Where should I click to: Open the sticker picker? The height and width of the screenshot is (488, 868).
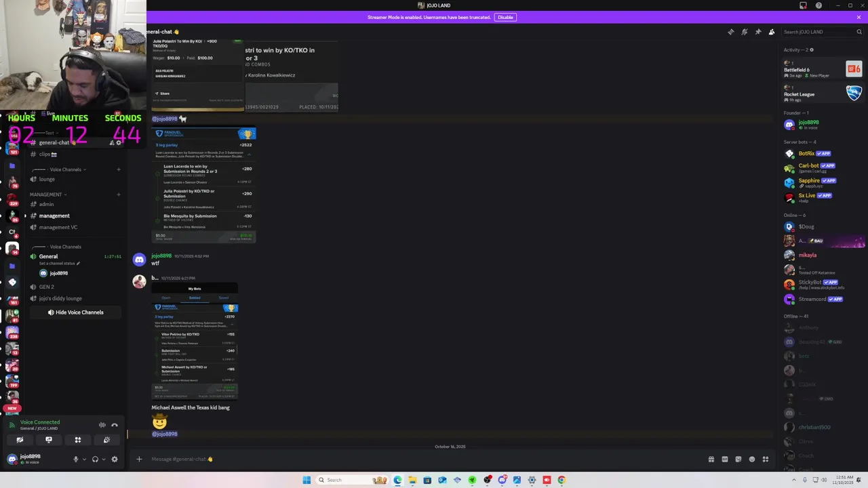click(738, 459)
